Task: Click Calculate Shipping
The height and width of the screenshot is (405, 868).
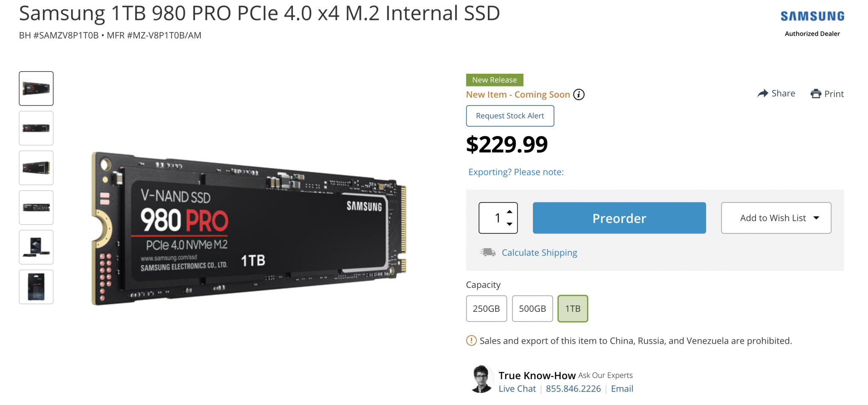Action: tap(540, 252)
